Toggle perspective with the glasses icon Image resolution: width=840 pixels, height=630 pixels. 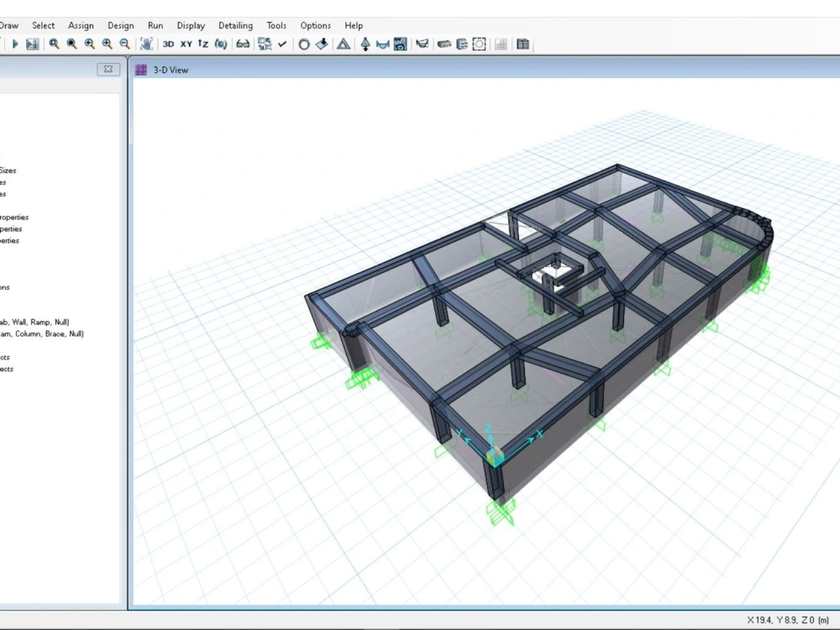[x=243, y=44]
